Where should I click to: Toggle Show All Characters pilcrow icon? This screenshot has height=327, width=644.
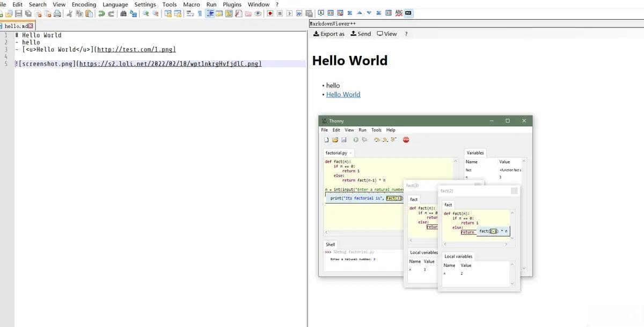200,13
